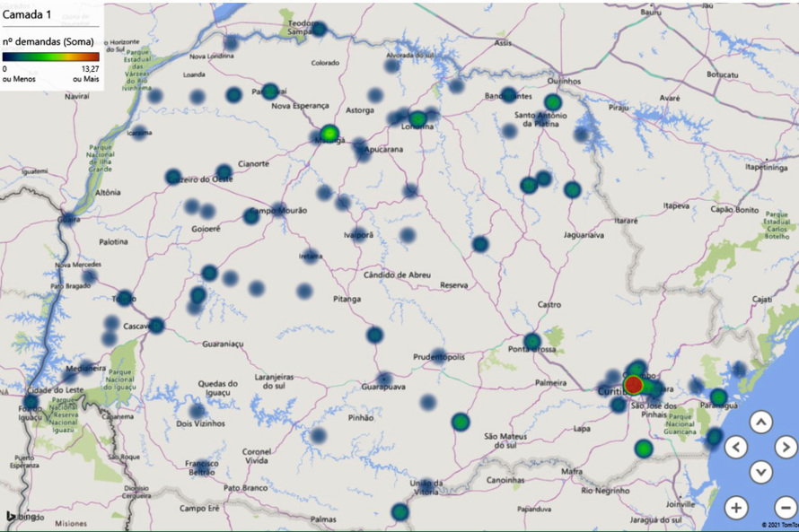Select the green heat point at Paranaguá
The image size is (799, 532).
(x=718, y=397)
